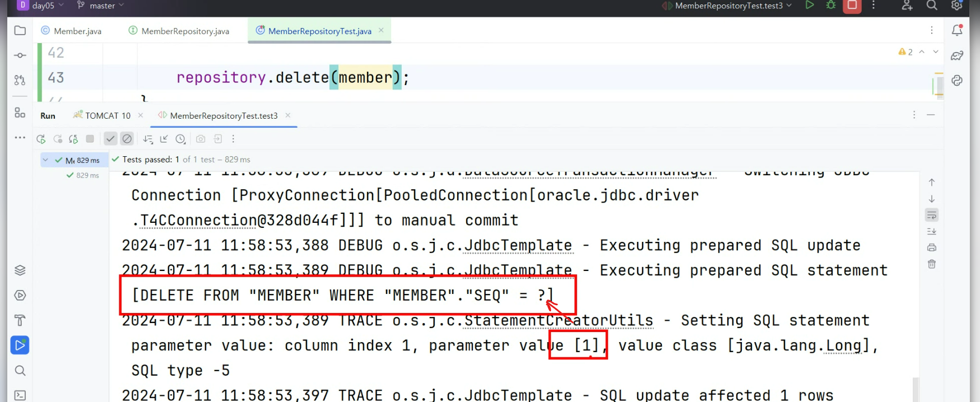Hide the Run tool window

click(931, 115)
